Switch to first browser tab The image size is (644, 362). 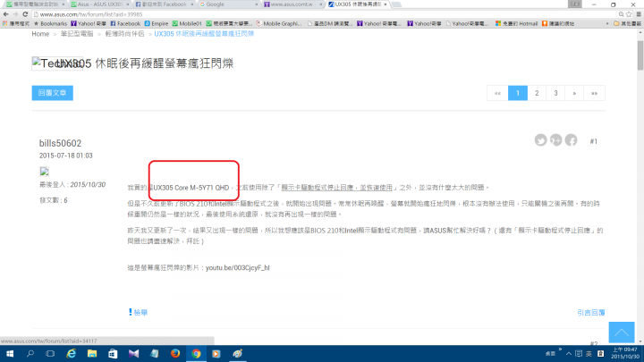tap(35, 4)
